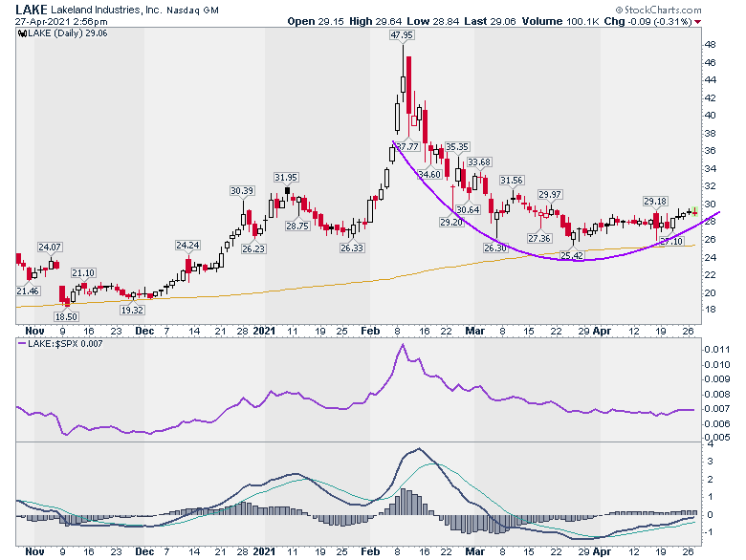Click the LAKE:$SPX 0.007 legend label
746x560 pixels.
pos(65,344)
